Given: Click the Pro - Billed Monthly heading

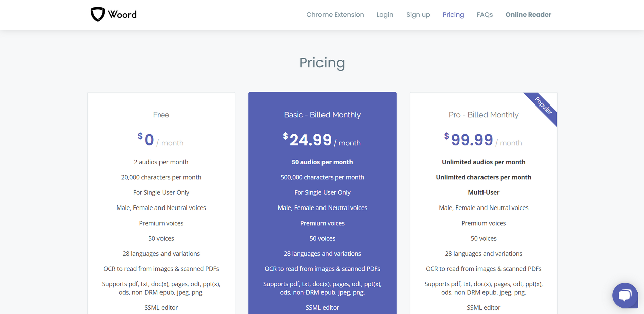Looking at the screenshot, I should point(483,115).
